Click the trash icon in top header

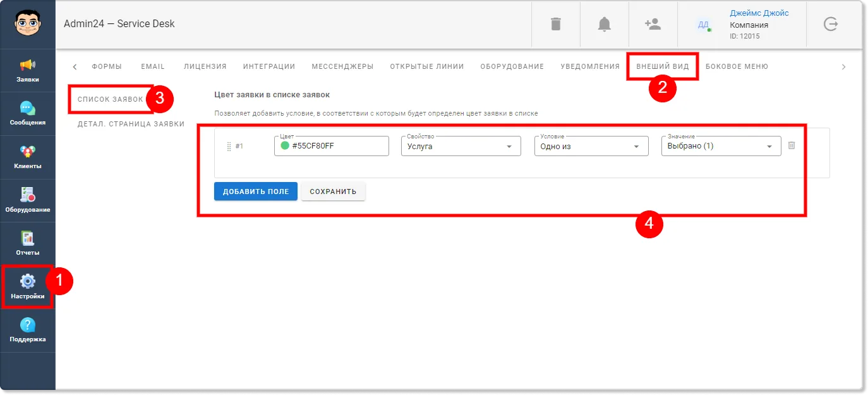pyautogui.click(x=556, y=24)
